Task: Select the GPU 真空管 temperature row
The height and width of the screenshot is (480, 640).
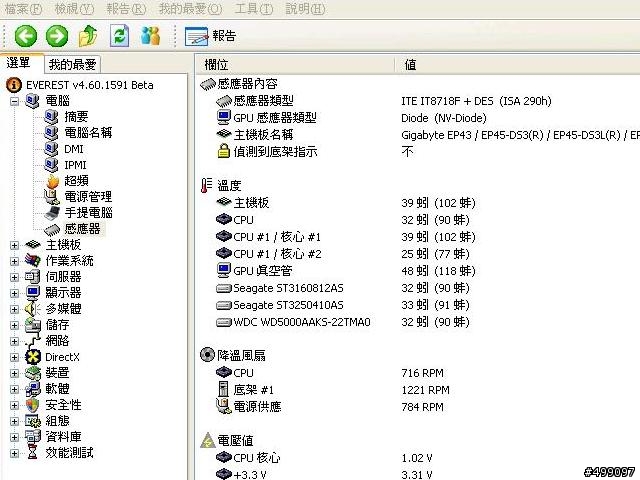Action: coord(418,271)
